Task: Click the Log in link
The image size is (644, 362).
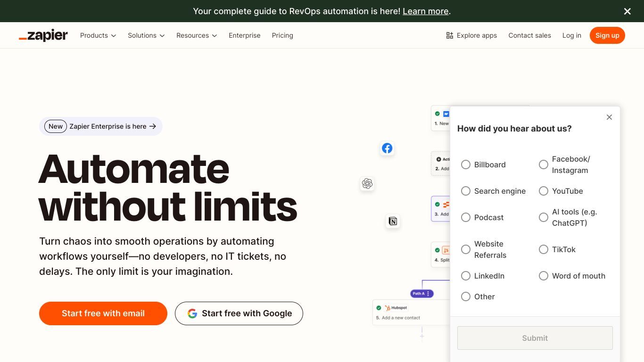Action: pos(572,35)
